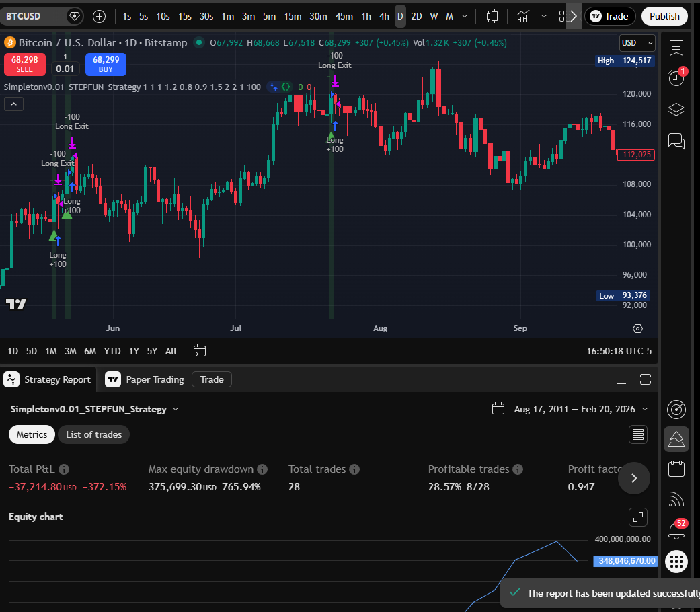Open the Streams broadcast icon
Viewport: 700px width, 612px height.
click(676, 499)
